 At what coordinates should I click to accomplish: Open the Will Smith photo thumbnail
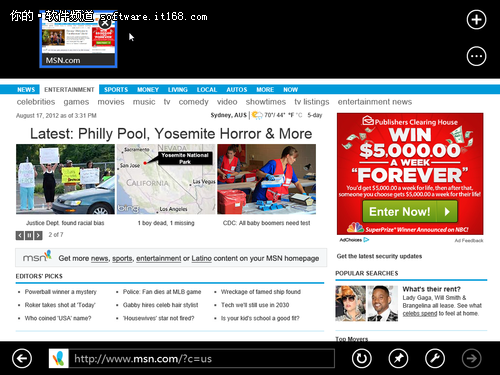(383, 303)
